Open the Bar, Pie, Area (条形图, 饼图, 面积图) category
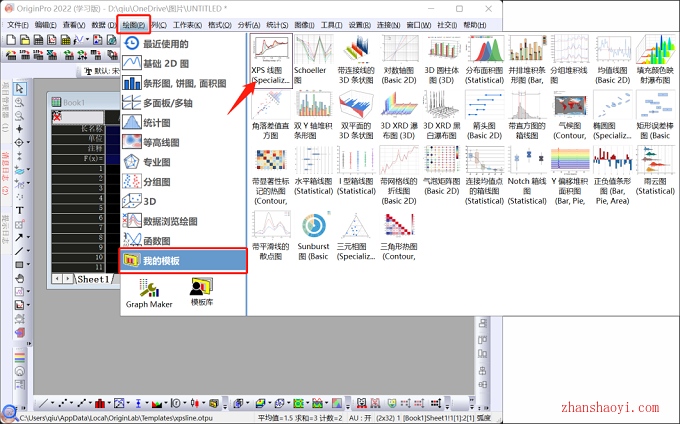 pos(183,83)
